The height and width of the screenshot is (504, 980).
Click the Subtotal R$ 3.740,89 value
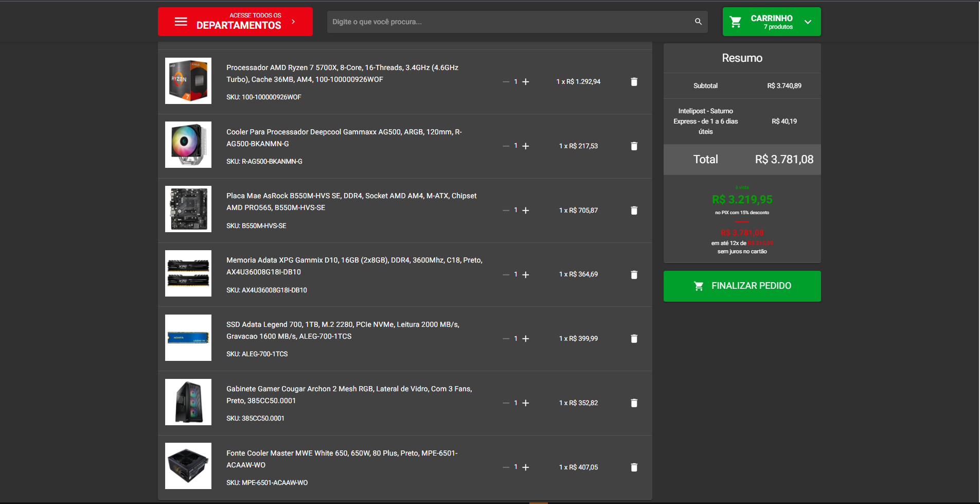(x=784, y=86)
